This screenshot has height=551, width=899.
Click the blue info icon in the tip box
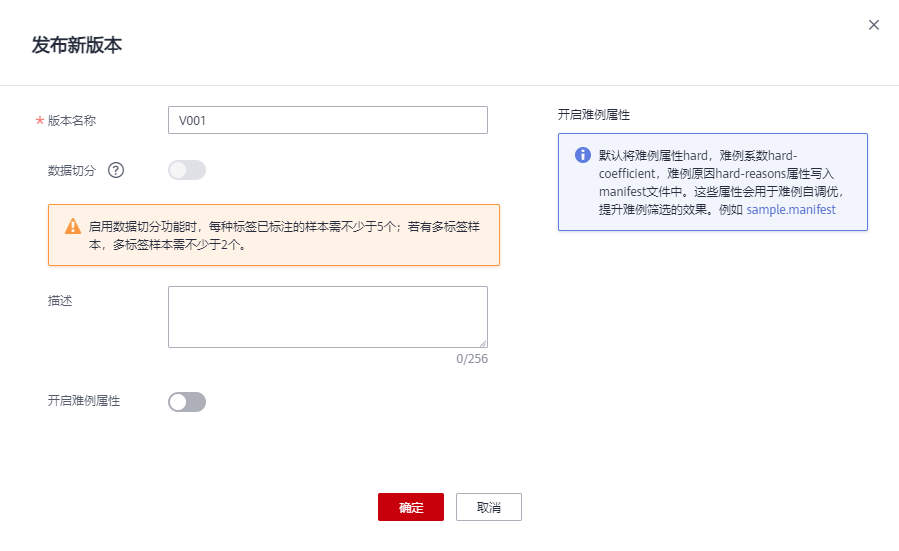582,155
